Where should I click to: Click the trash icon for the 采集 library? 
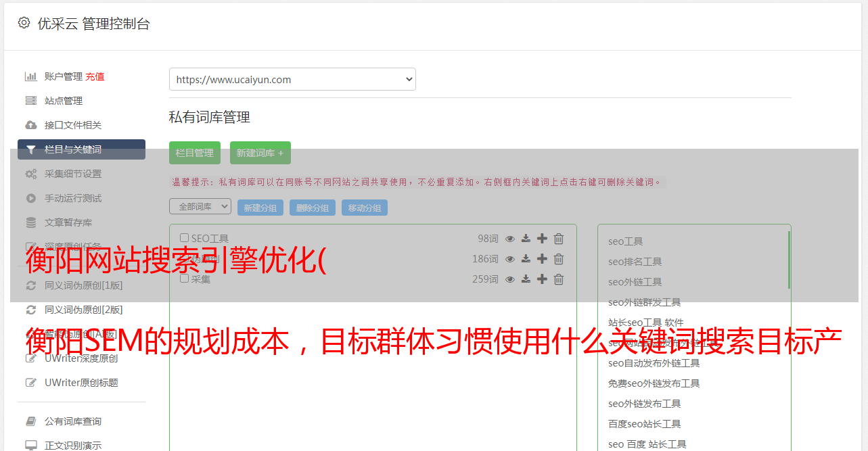click(559, 279)
